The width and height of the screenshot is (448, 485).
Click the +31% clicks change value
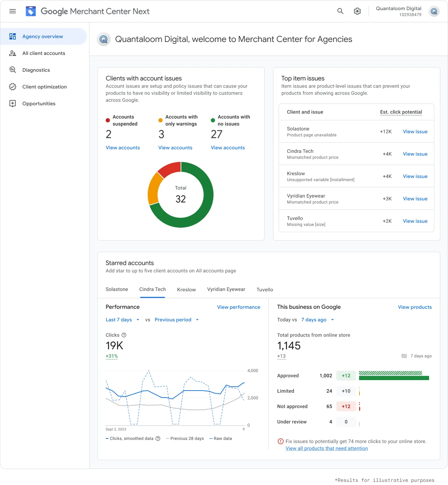pos(112,356)
